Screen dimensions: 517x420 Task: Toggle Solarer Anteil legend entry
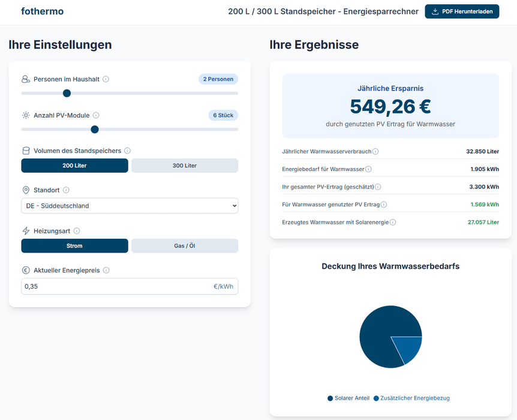(348, 398)
